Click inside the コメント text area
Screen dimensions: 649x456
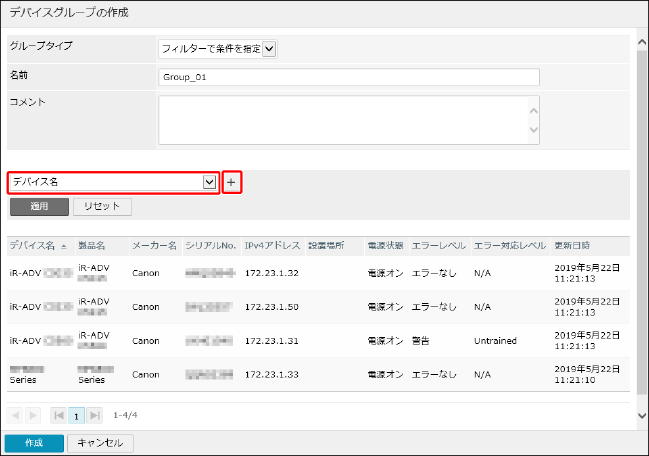(x=342, y=120)
